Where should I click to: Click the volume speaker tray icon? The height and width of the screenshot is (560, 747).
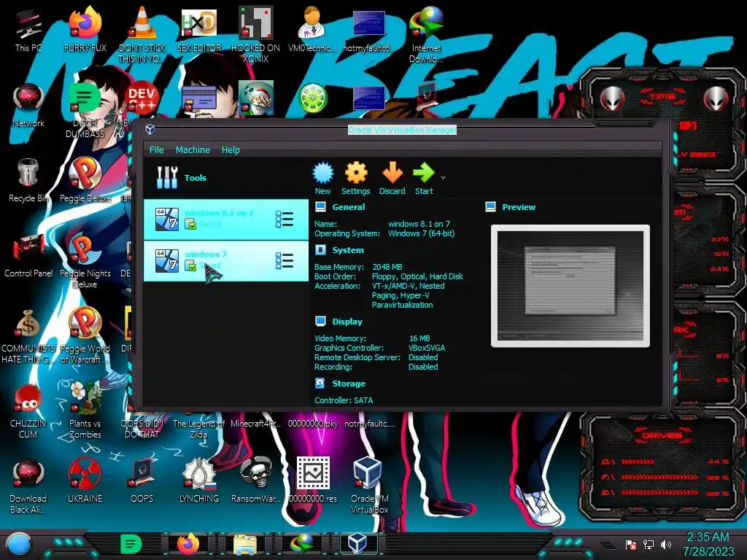tap(665, 544)
